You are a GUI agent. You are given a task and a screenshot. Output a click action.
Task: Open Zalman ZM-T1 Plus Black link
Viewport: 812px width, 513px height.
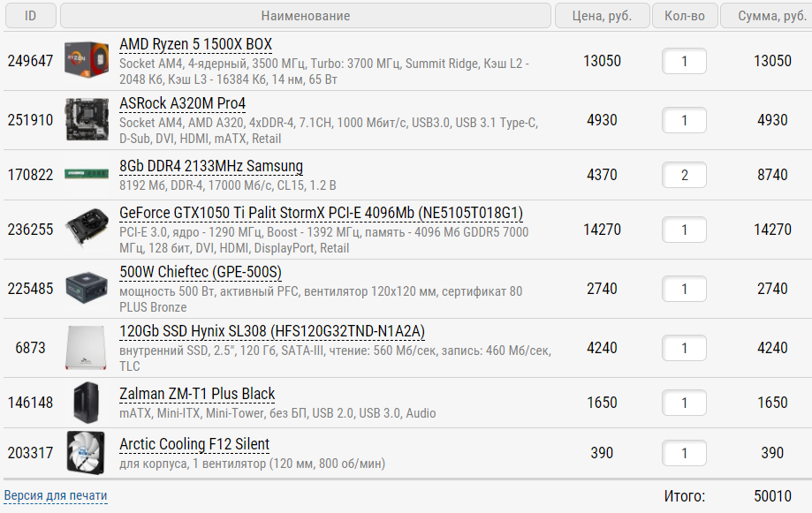tap(197, 394)
